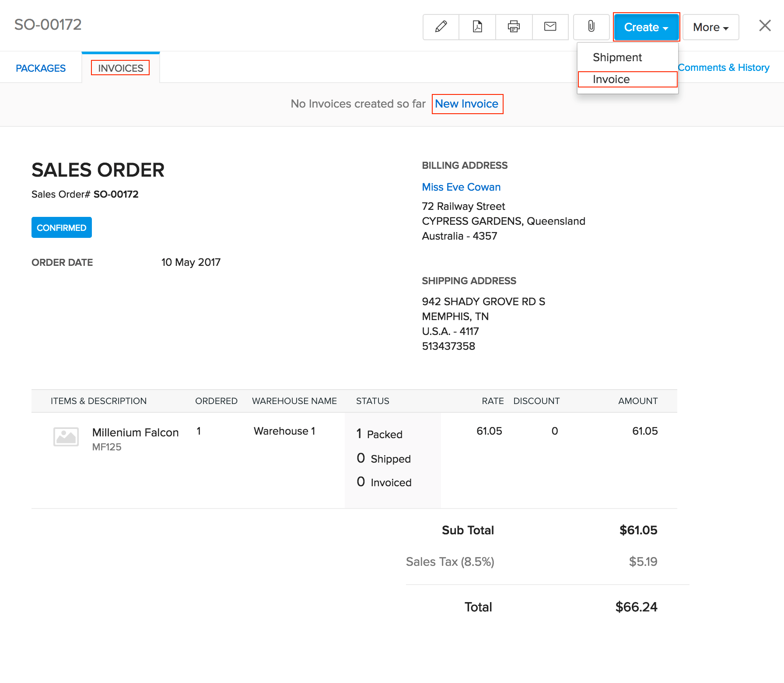The height and width of the screenshot is (683, 784).
Task: Click the paperclip attachment icon
Action: click(x=591, y=27)
